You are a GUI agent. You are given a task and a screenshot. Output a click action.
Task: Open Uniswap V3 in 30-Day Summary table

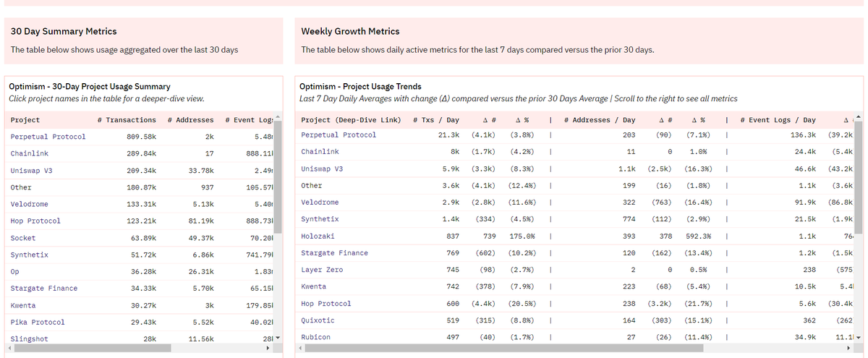tap(32, 171)
